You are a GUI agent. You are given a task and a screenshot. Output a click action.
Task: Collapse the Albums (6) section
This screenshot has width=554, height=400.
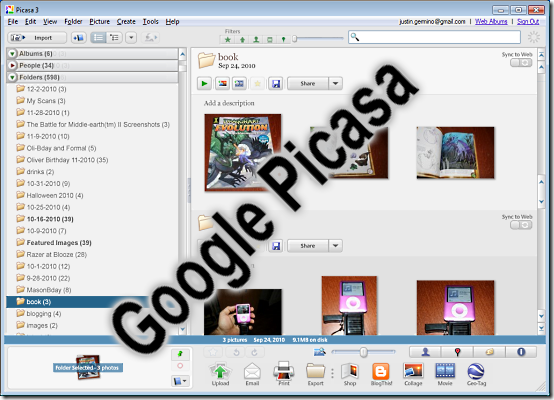[12, 54]
